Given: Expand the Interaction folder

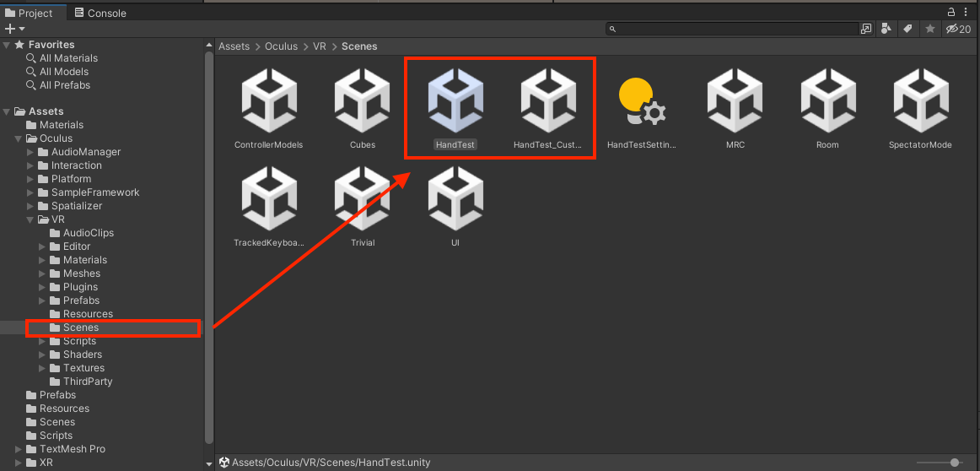Looking at the screenshot, I should (30, 165).
